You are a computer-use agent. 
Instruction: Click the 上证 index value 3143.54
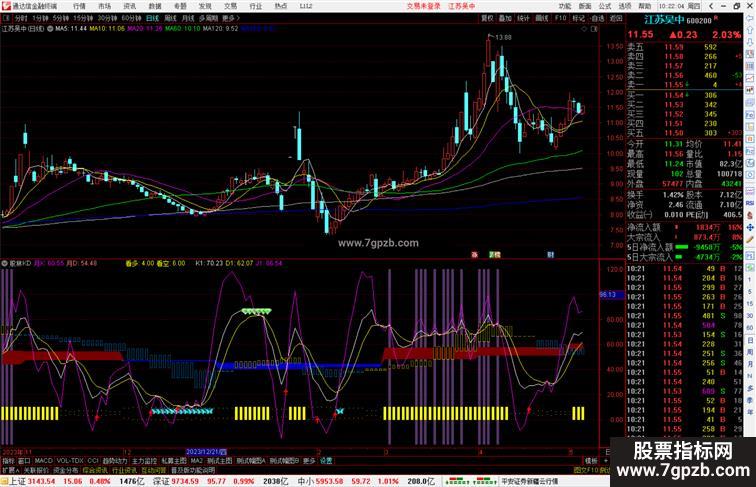(x=41, y=481)
